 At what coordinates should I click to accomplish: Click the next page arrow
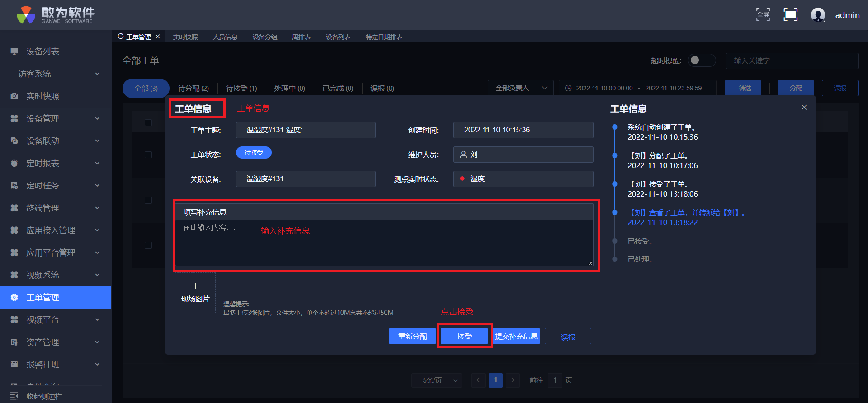coord(513,380)
